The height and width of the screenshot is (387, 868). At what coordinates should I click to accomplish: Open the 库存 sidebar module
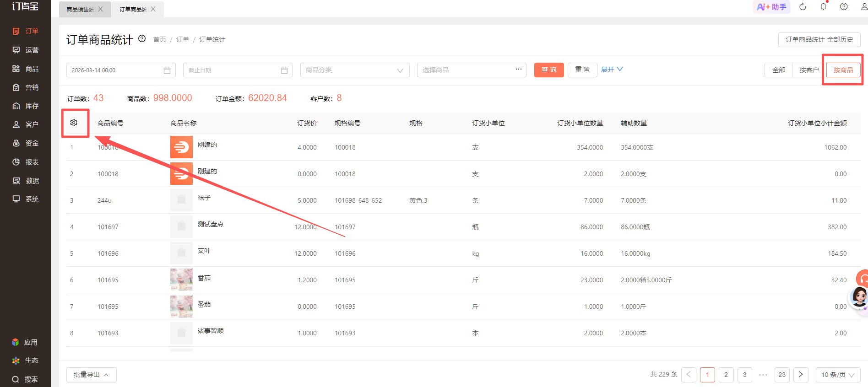tap(26, 106)
